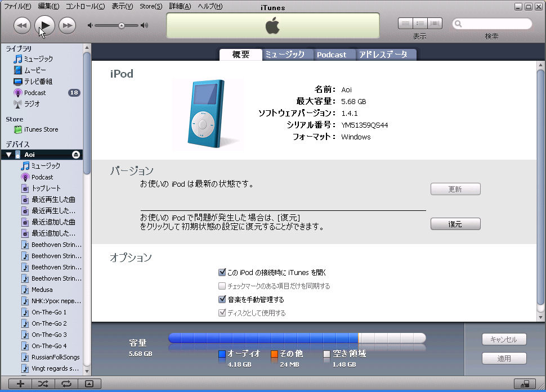Click the search magnifier icon
Image resolution: width=546 pixels, height=392 pixels.
tap(458, 24)
